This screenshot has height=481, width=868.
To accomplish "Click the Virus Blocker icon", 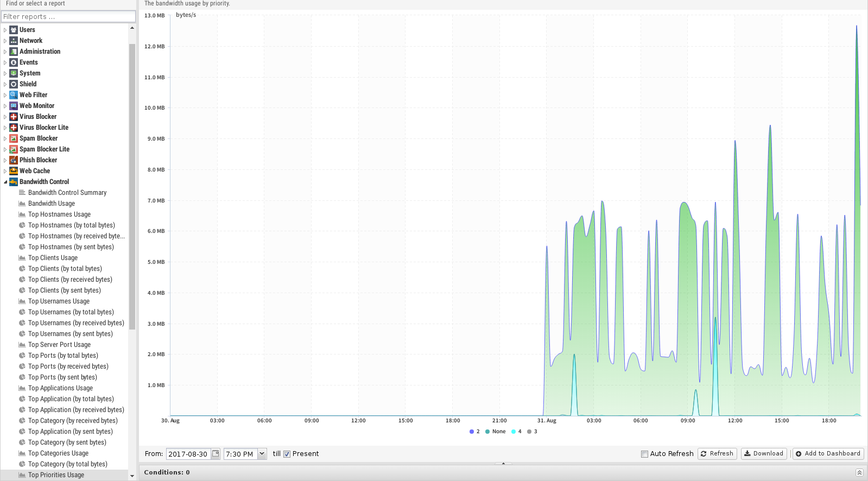I will tap(14, 117).
